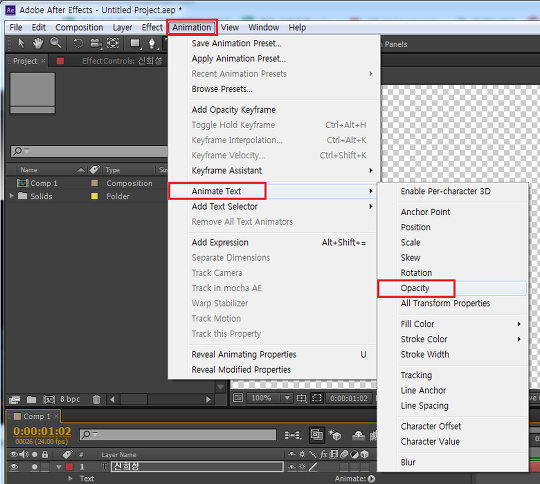Open the 100% magnification dropdown
This screenshot has width=540, height=484.
(270, 398)
